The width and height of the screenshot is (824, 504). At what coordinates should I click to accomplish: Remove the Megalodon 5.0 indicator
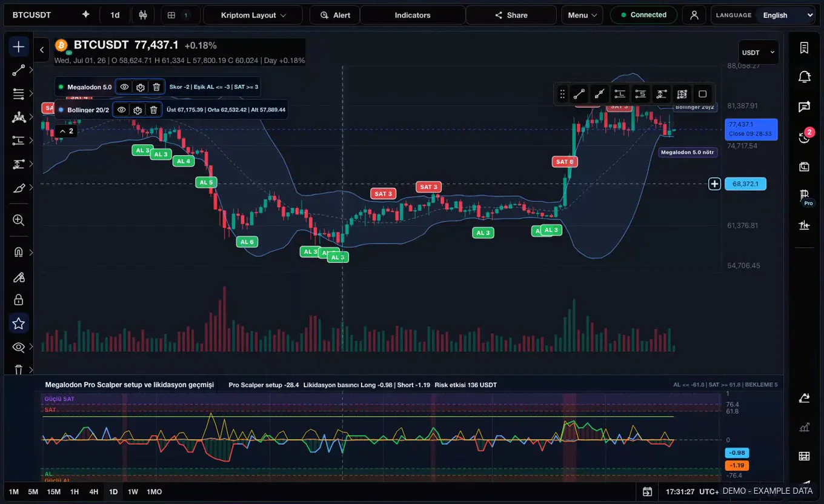point(156,87)
